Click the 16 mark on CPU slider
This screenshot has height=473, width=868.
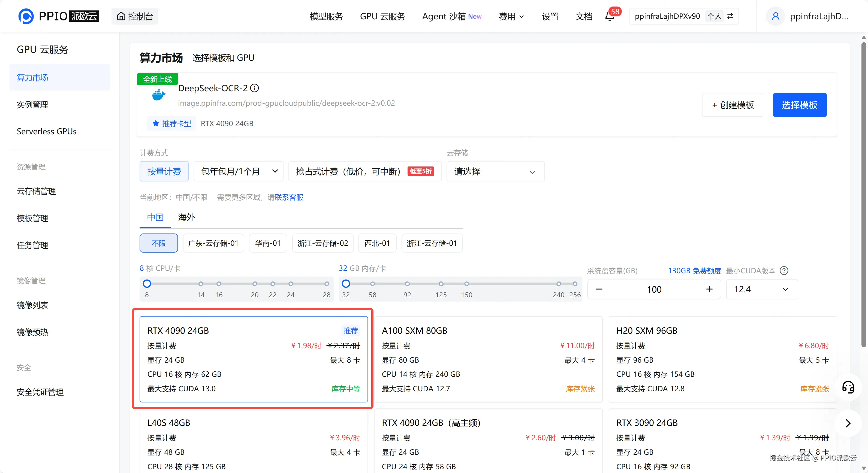tap(219, 284)
